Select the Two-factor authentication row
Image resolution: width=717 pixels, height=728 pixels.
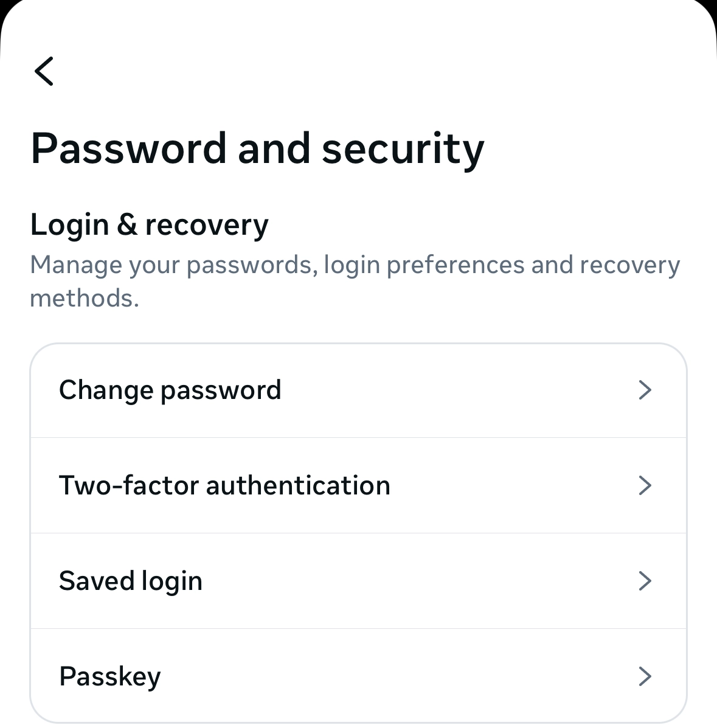coord(358,485)
